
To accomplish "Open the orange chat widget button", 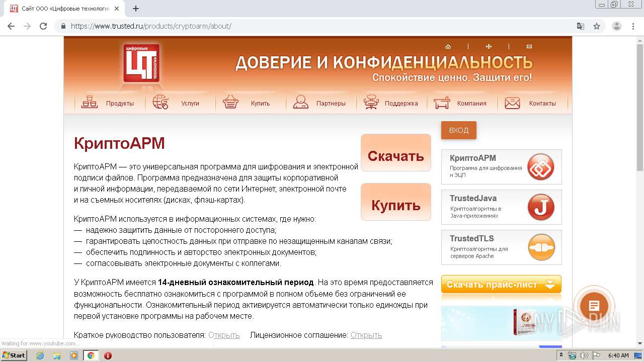I will tap(594, 306).
